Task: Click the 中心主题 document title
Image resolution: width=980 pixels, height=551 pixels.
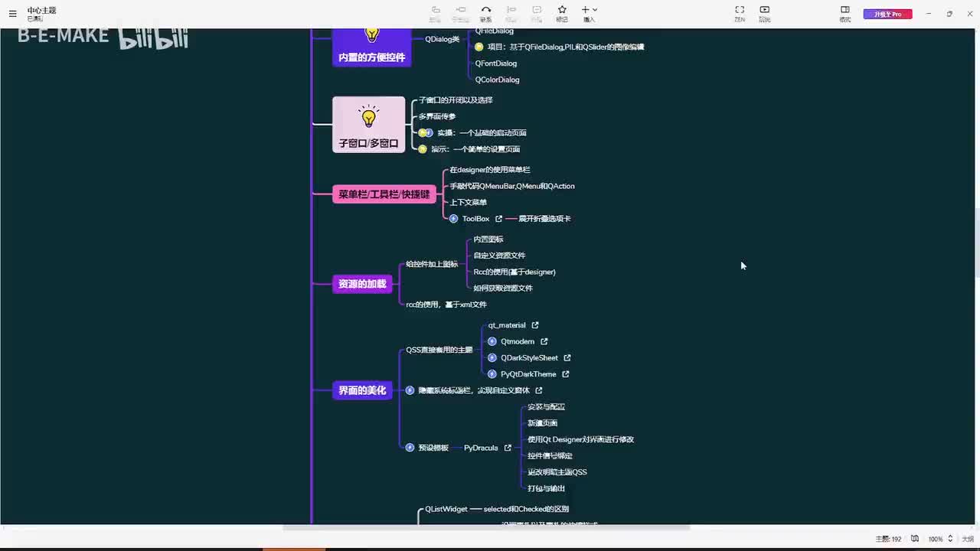Action: [x=41, y=11]
